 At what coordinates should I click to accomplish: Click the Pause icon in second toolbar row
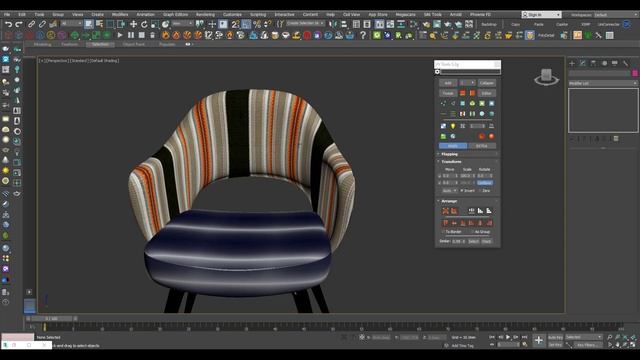click(131, 36)
